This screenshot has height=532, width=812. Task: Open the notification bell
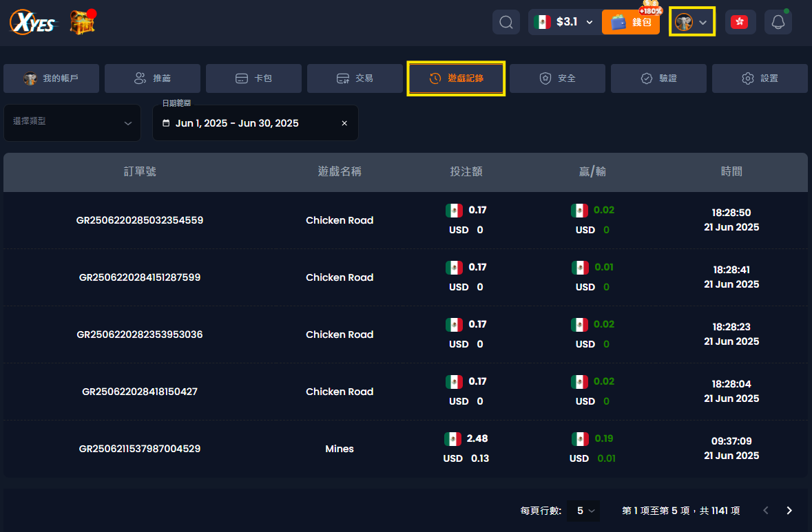click(x=778, y=22)
